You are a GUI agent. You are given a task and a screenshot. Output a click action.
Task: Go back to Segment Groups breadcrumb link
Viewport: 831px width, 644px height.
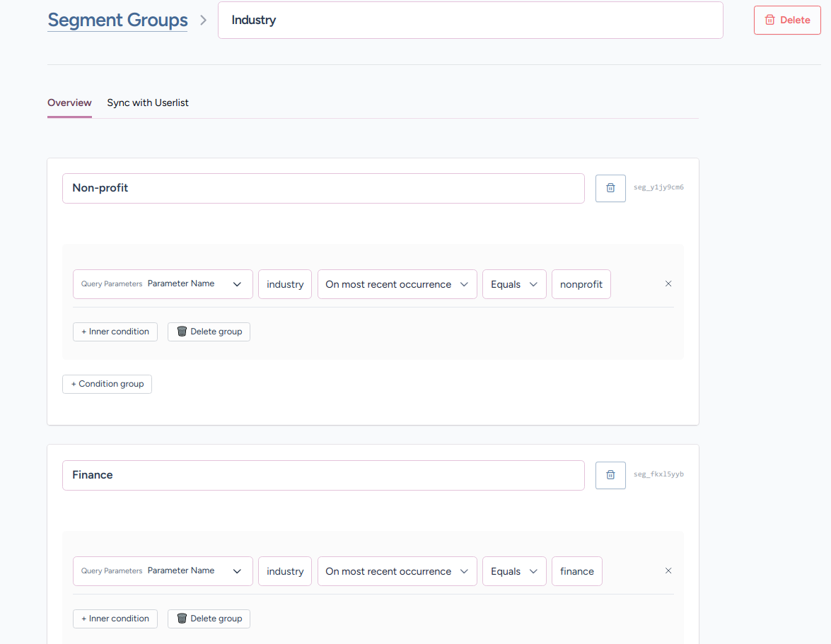[117, 20]
